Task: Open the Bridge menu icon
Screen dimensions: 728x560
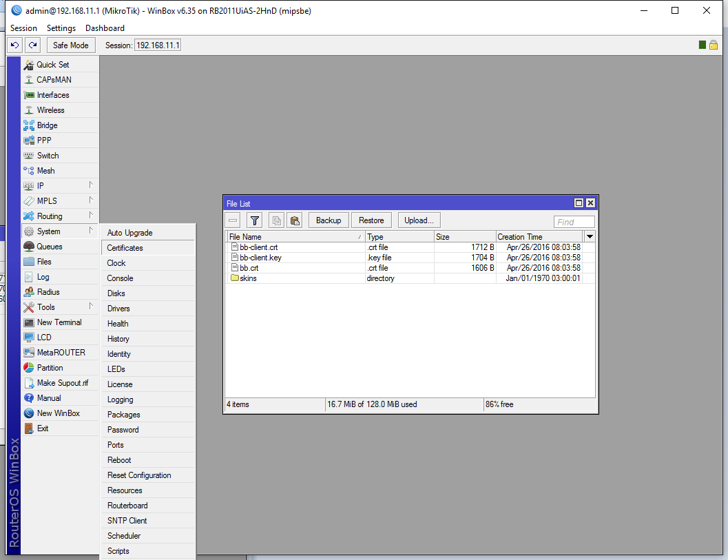Action: [29, 125]
